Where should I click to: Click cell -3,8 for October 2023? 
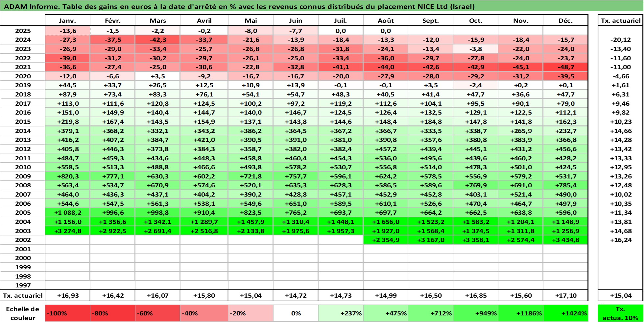476,49
